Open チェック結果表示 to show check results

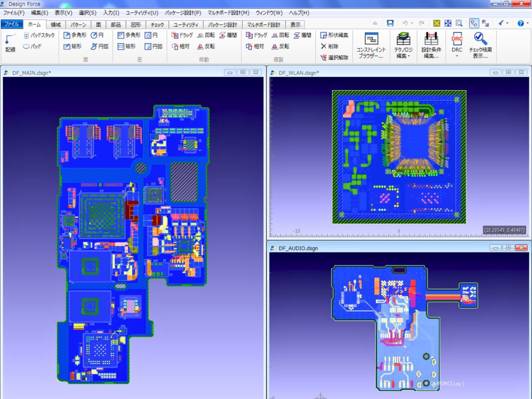coord(480,45)
